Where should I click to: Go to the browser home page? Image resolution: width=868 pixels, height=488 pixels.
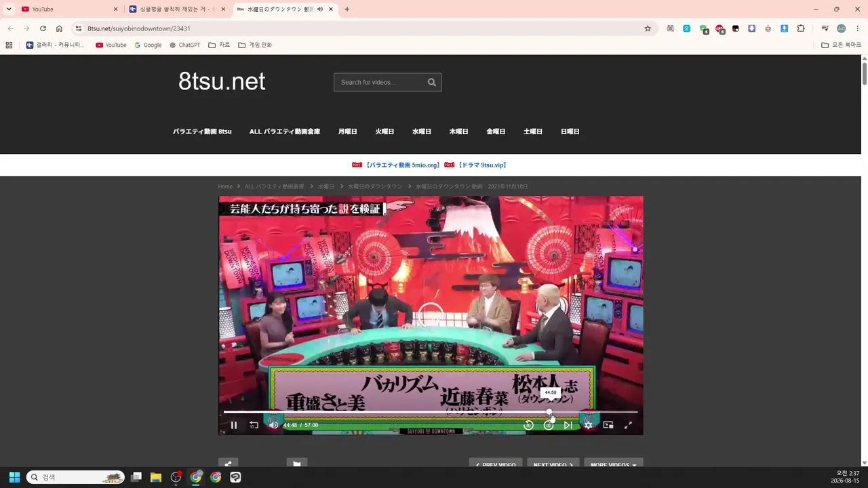[59, 28]
